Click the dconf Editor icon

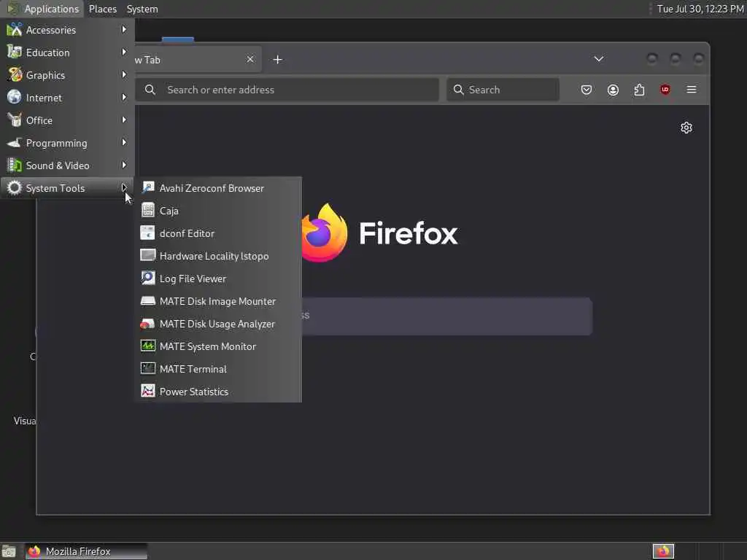click(147, 233)
